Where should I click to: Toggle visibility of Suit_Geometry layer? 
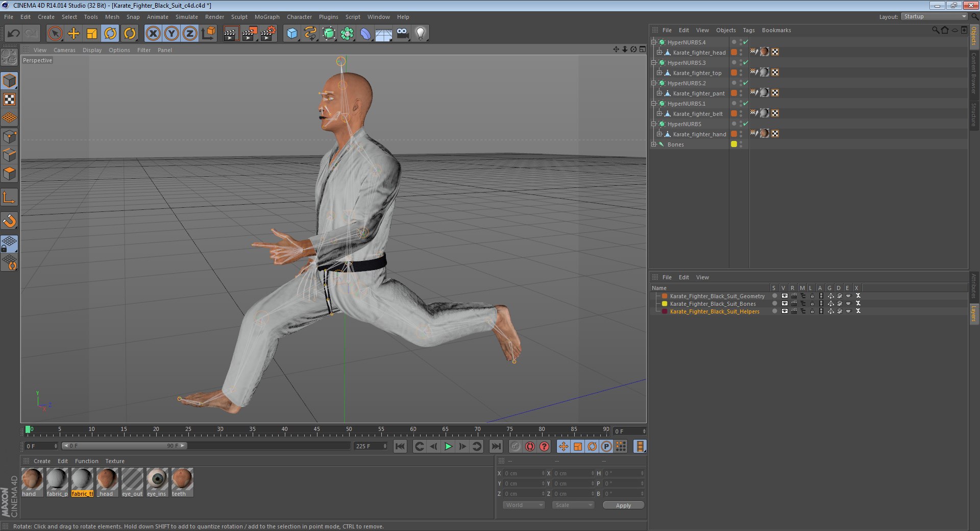[x=785, y=296]
